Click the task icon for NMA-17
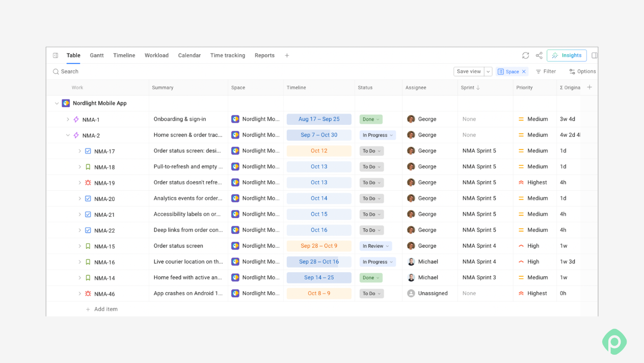Image resolution: width=644 pixels, height=363 pixels. click(x=88, y=151)
